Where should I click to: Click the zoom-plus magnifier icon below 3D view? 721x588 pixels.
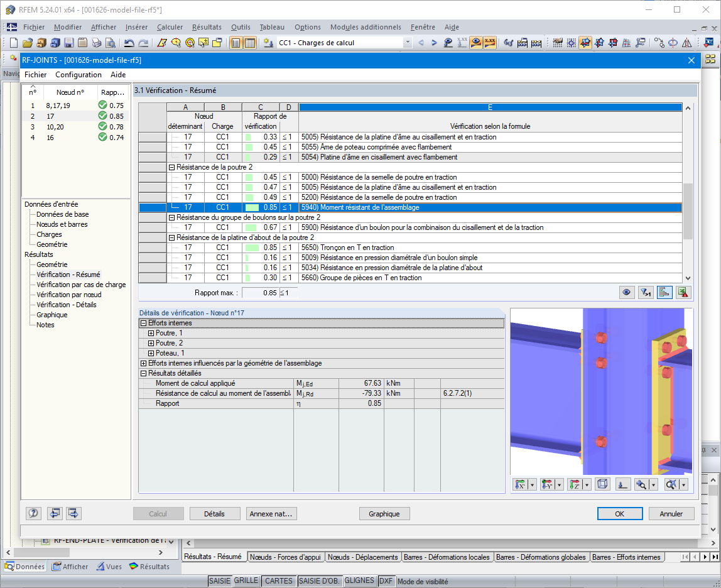coord(641,484)
